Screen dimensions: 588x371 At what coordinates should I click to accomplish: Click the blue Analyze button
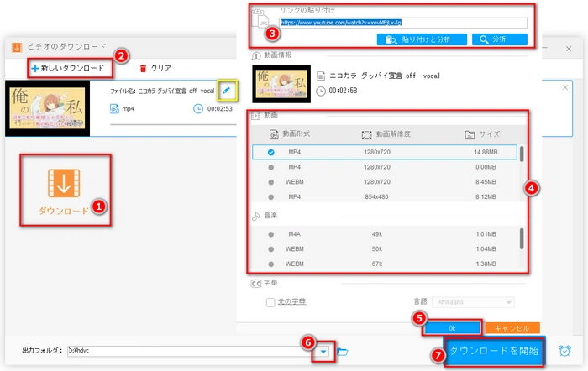point(500,39)
